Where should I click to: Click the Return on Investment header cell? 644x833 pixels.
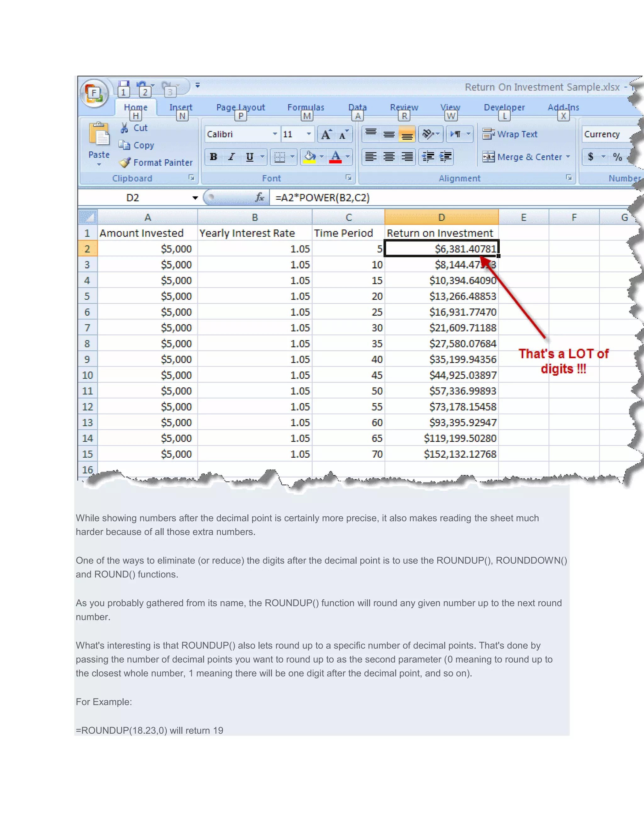click(x=441, y=233)
